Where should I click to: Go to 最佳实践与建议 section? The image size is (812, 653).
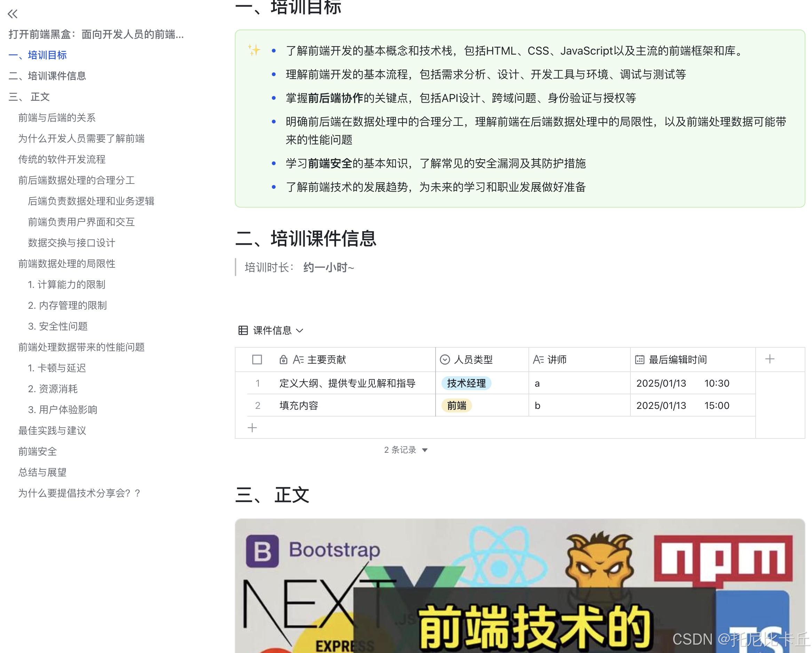click(52, 430)
